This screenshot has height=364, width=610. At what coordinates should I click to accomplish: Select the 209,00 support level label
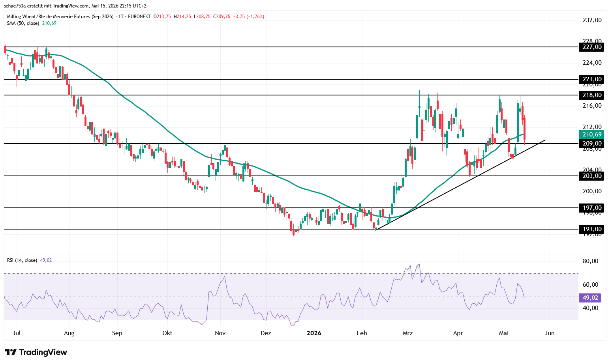[x=591, y=144]
